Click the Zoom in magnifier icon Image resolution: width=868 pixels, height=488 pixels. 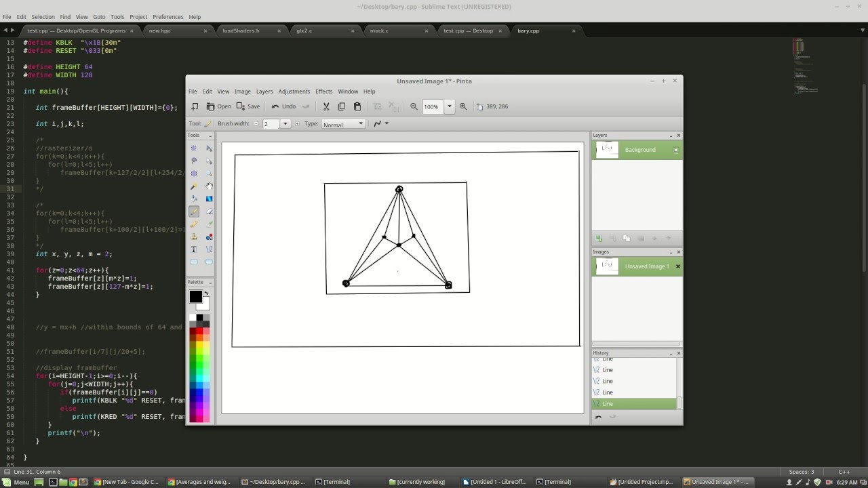(x=463, y=106)
